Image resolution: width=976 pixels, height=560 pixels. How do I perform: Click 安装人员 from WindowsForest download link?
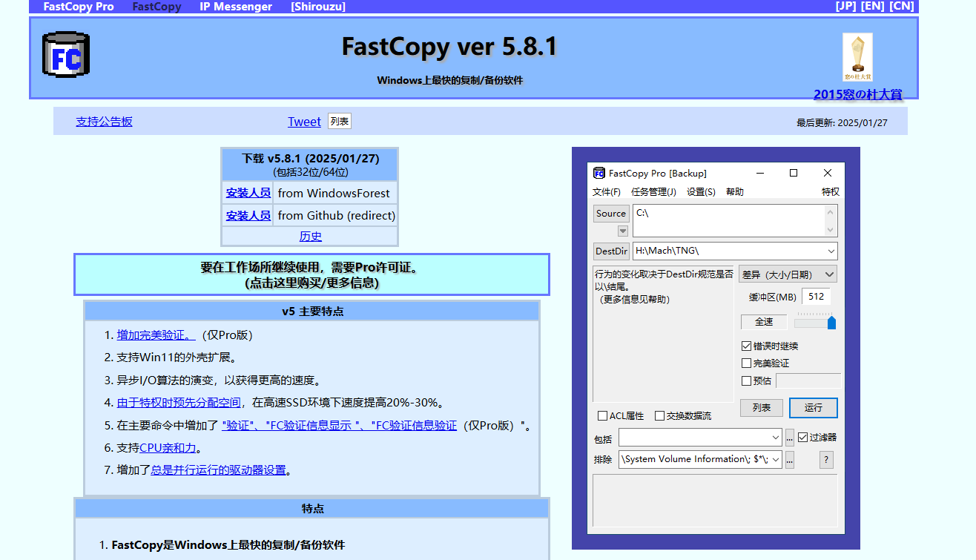(x=248, y=192)
